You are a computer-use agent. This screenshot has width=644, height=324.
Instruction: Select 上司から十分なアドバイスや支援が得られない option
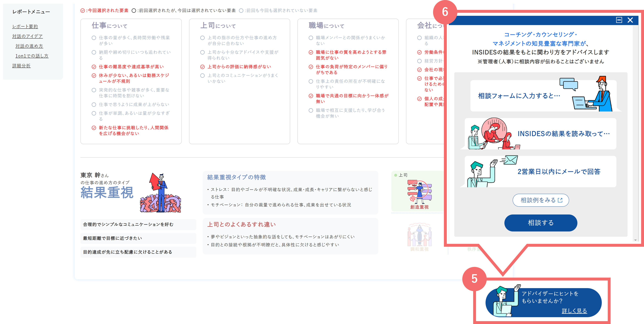pyautogui.click(x=239, y=55)
